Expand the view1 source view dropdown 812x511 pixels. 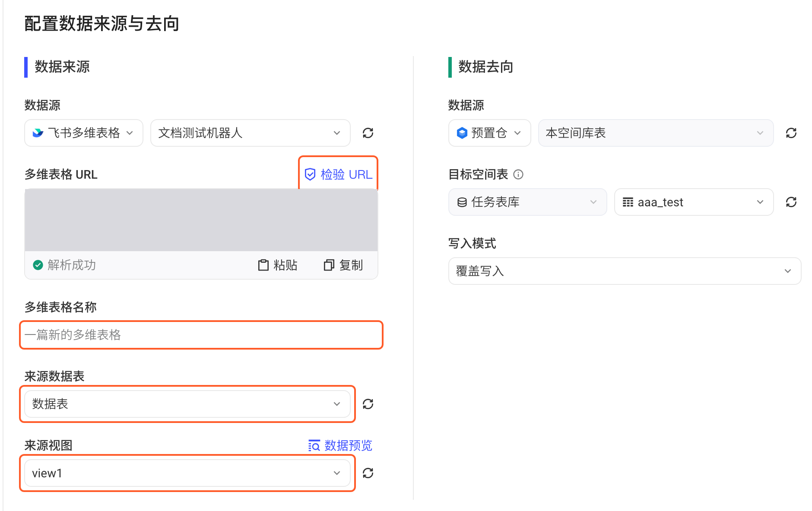[187, 473]
